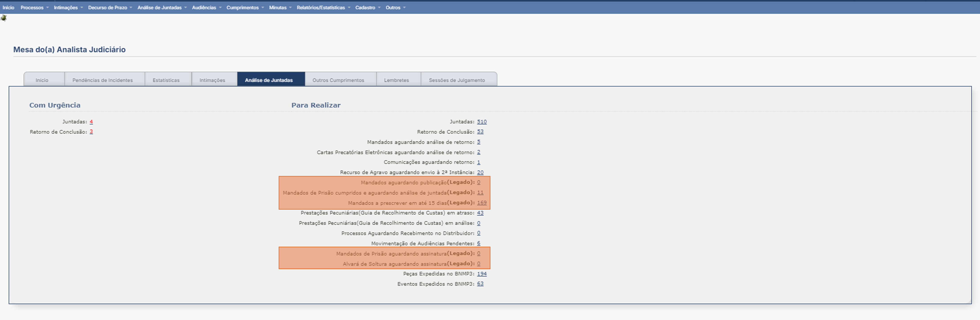Click the Com Urgência section heading

[x=55, y=105]
